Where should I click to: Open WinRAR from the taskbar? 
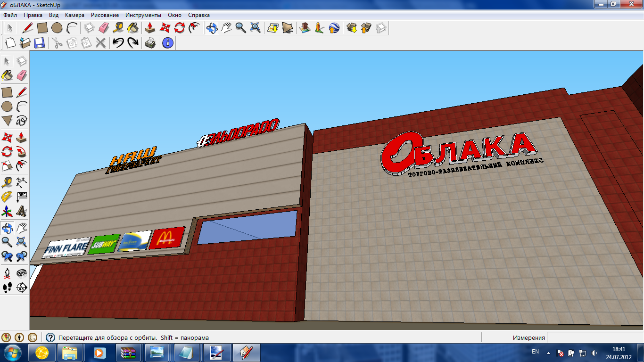coord(128,352)
